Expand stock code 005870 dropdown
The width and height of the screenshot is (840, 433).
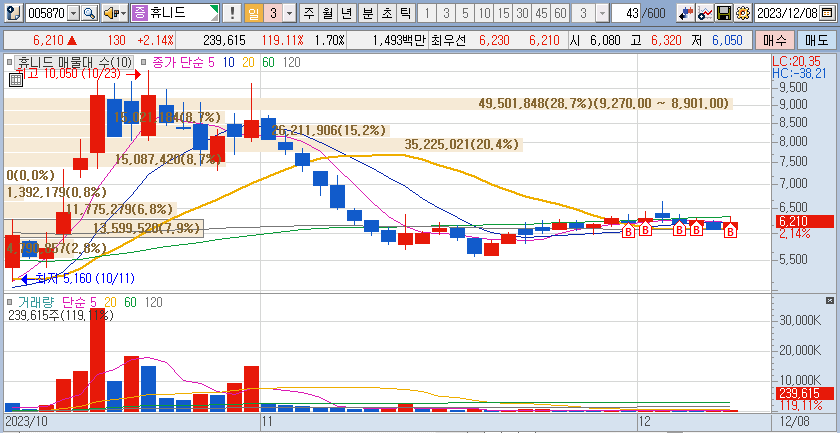click(x=74, y=13)
